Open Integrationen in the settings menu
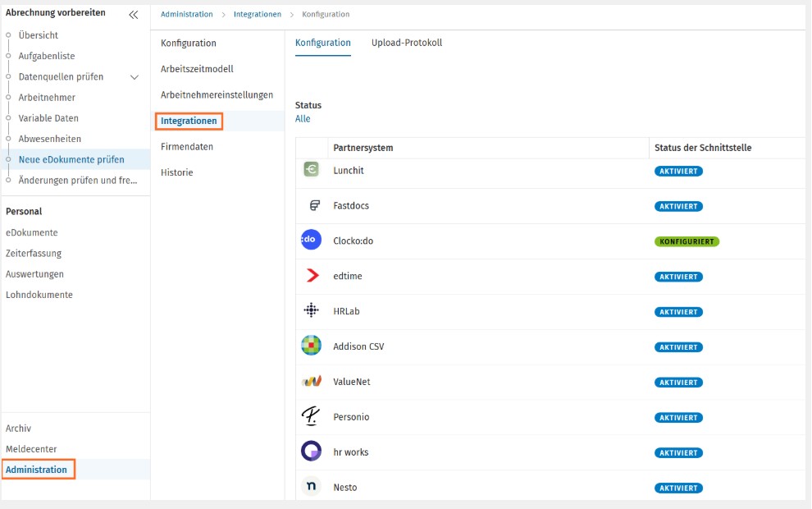Screen dimensions: 812x509 tap(189, 121)
